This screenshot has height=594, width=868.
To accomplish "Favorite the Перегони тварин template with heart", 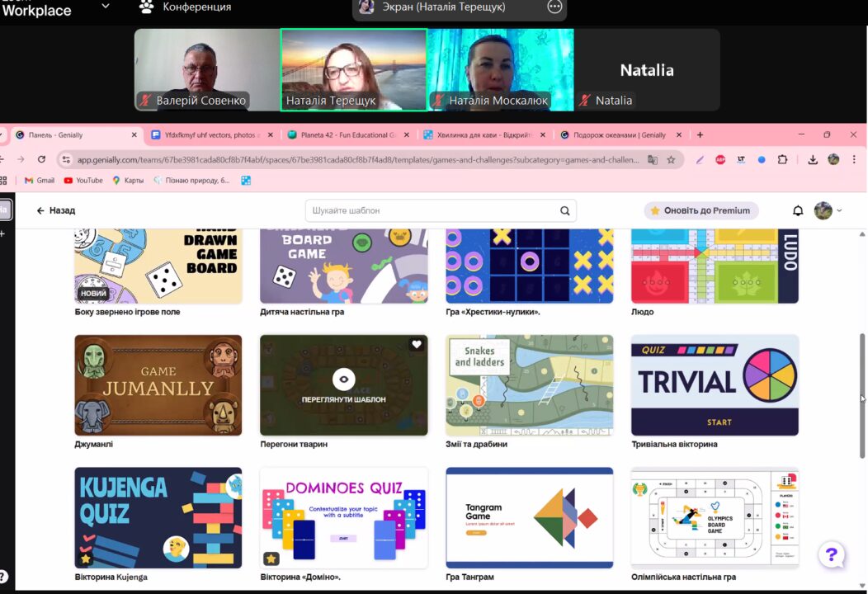I will [x=417, y=344].
